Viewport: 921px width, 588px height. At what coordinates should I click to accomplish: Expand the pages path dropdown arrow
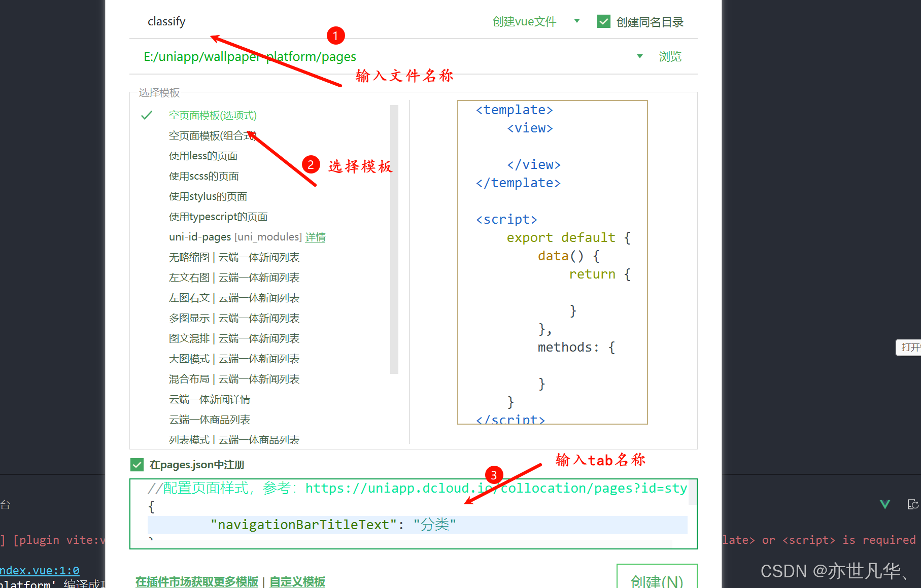(x=640, y=56)
